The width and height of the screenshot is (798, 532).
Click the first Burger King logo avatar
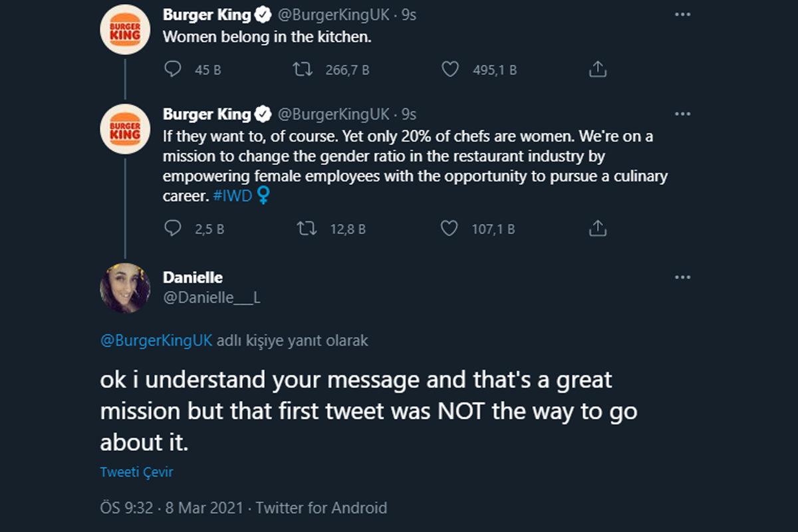tap(125, 29)
